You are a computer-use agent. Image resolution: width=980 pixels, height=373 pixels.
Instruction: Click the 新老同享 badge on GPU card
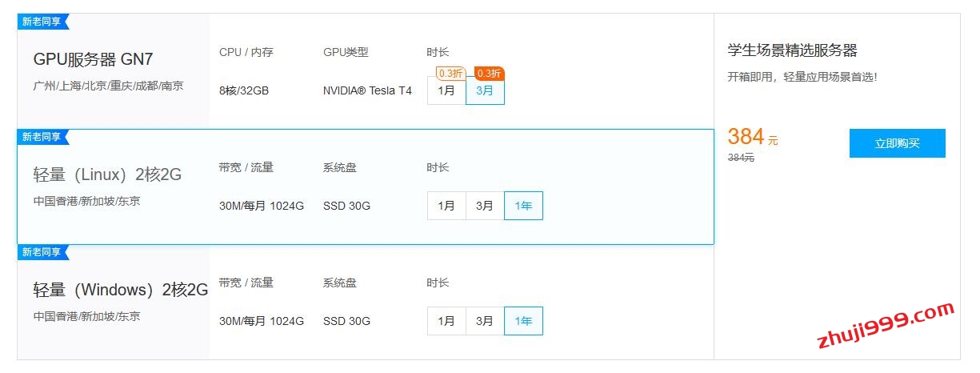[42, 21]
